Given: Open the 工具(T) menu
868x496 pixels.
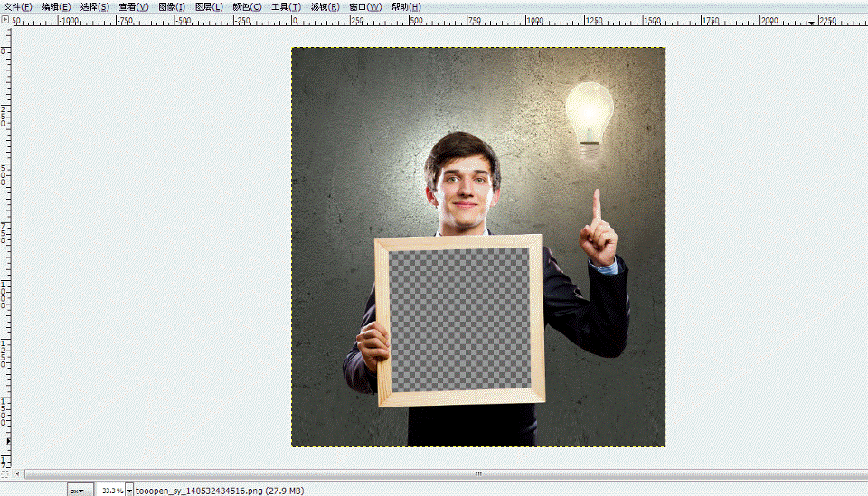Looking at the screenshot, I should (x=287, y=6).
